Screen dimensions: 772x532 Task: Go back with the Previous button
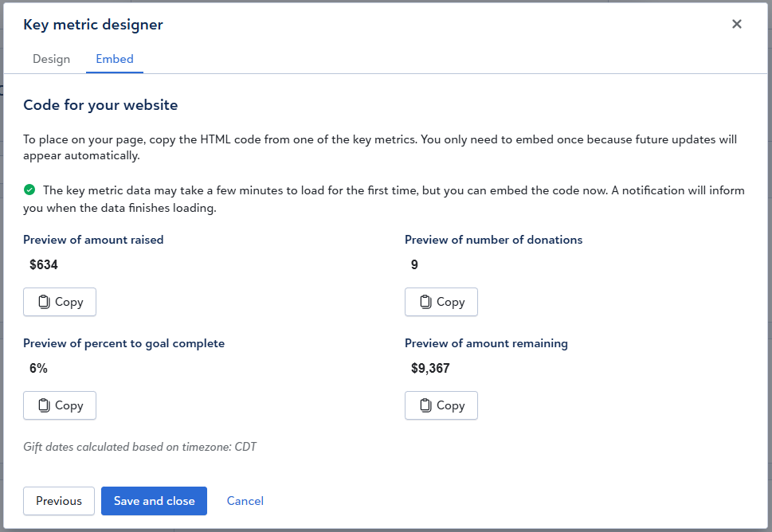click(x=59, y=501)
